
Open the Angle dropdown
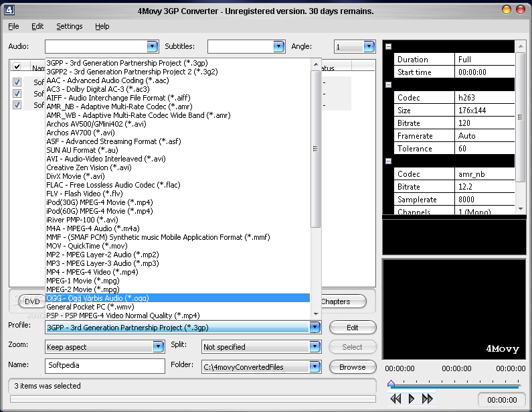click(x=369, y=46)
